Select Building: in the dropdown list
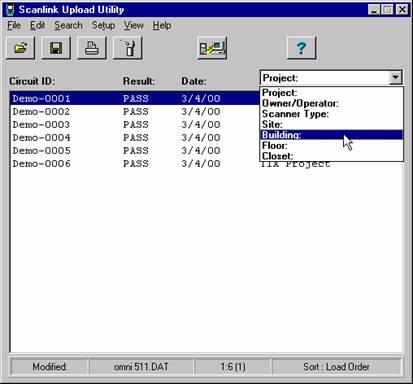Image resolution: width=413 pixels, height=384 pixels. 331,135
